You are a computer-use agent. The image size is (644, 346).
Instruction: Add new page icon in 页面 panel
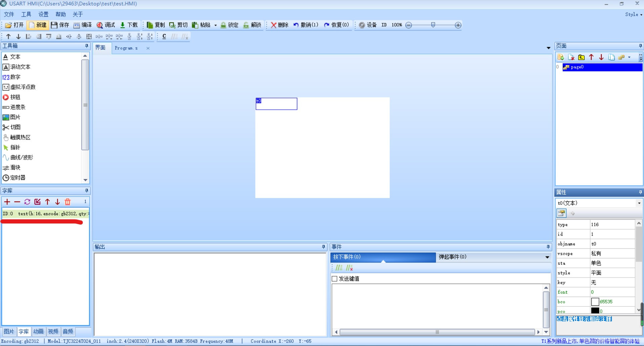pyautogui.click(x=561, y=57)
